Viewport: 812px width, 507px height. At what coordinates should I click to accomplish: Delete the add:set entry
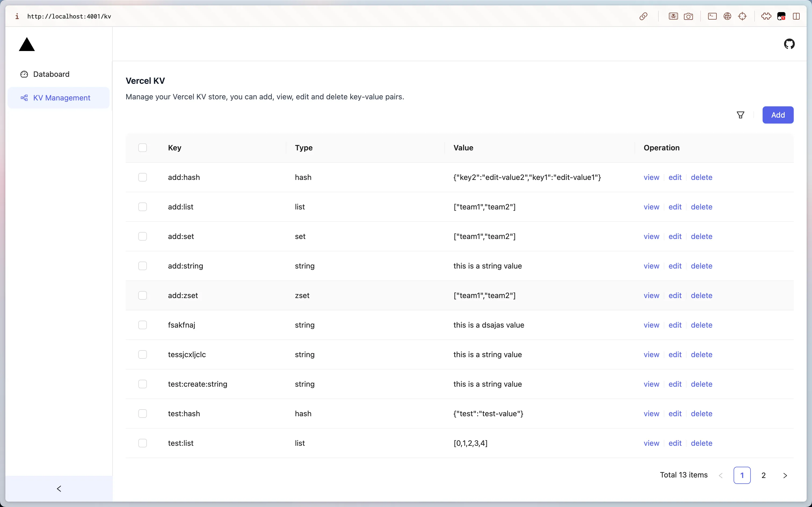[x=701, y=236]
